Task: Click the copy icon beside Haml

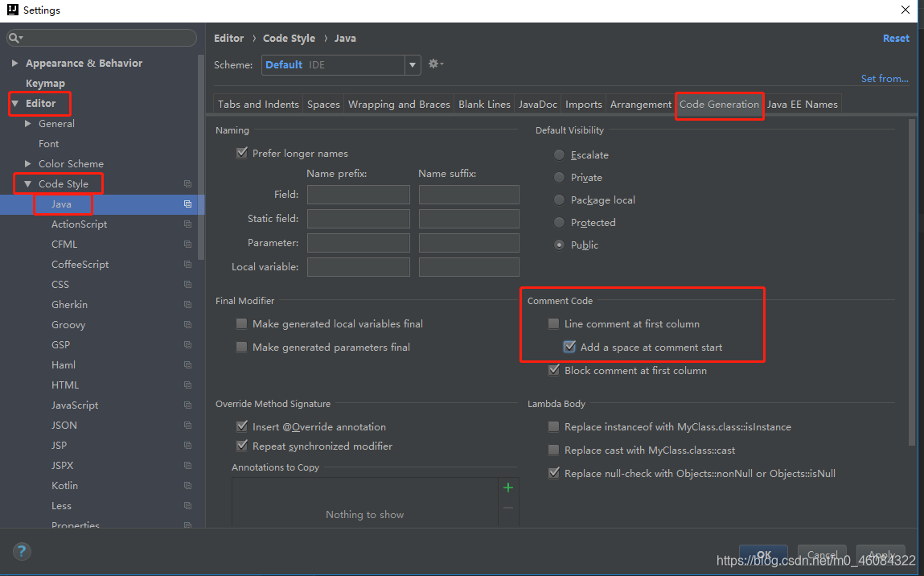Action: pos(187,365)
